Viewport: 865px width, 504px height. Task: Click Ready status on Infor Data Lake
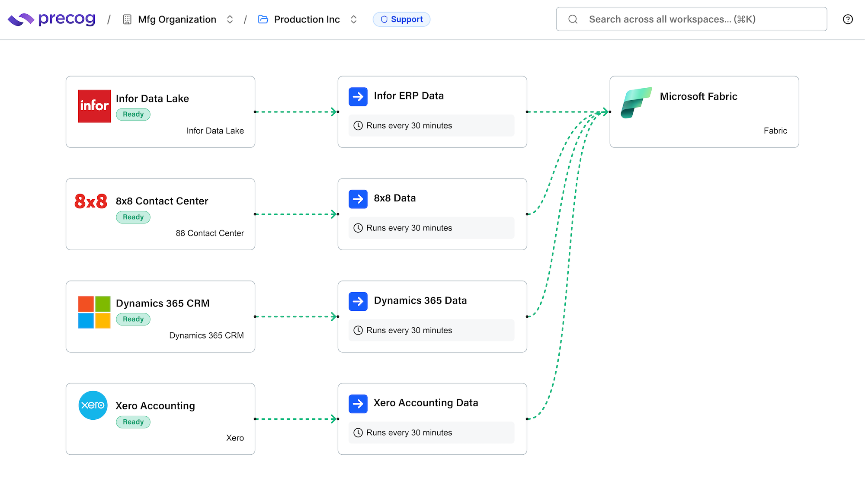click(133, 115)
